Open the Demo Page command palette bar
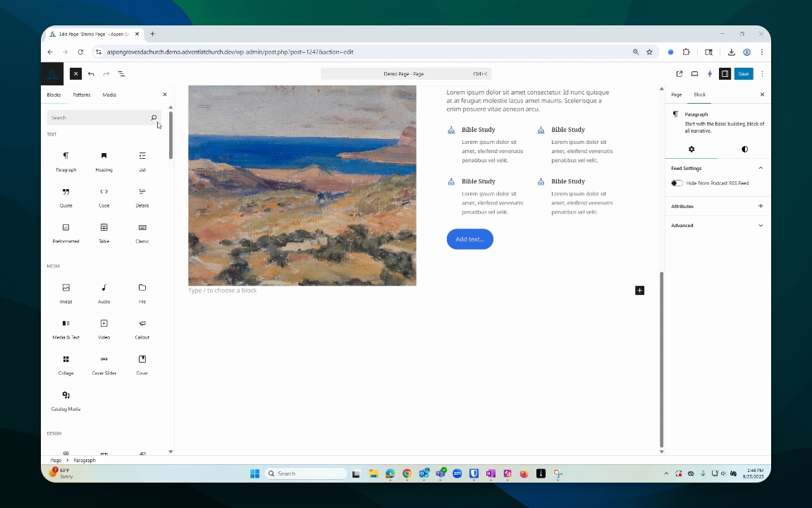Screen dimensions: 812x508 point(405,73)
